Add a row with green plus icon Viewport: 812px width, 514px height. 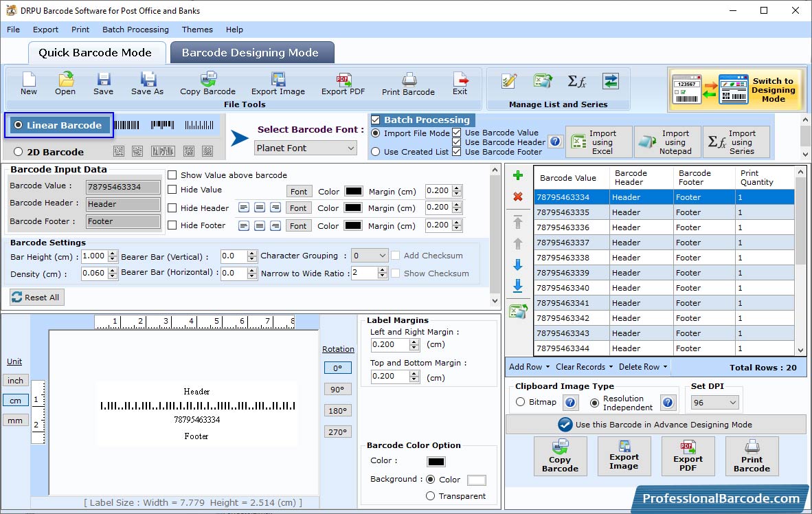[517, 176]
